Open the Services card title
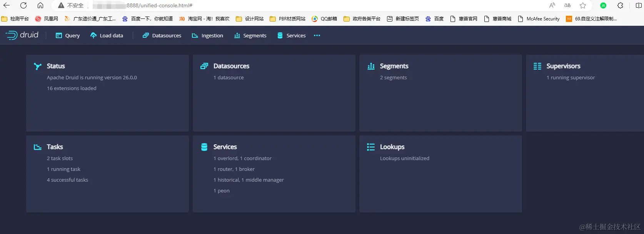Screen dimensions: 644x234 pyautogui.click(x=225, y=147)
